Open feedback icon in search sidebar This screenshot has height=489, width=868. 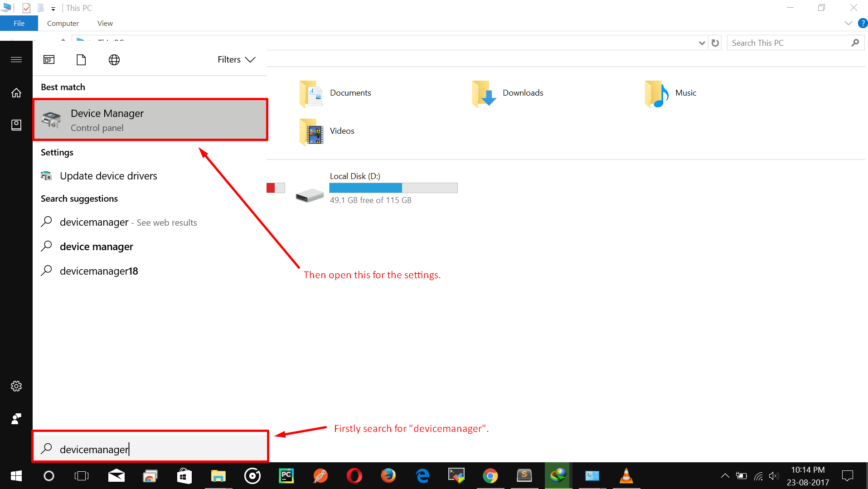(x=16, y=419)
